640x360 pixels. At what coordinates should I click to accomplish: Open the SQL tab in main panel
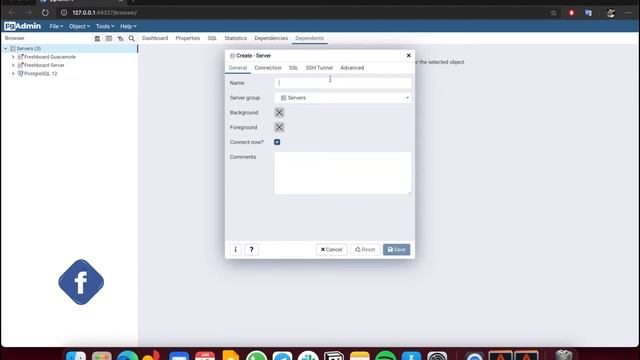212,38
